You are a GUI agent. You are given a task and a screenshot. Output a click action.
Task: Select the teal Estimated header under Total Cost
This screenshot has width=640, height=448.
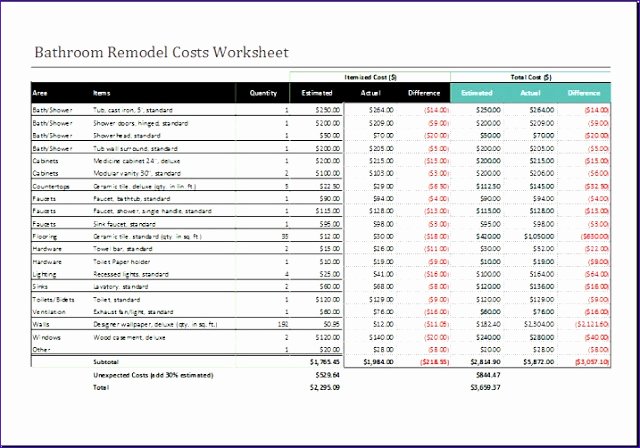477,93
